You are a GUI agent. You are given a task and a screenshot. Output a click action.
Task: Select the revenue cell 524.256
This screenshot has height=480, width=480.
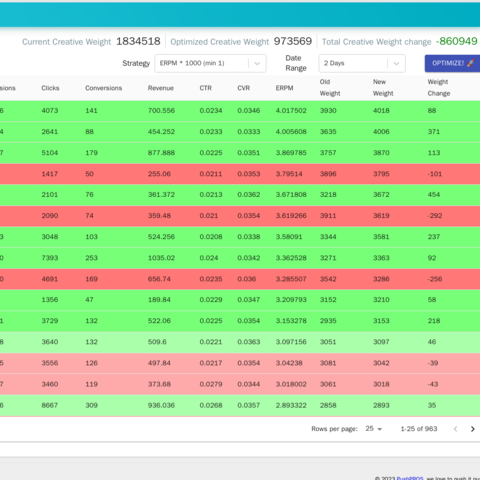pos(161,237)
